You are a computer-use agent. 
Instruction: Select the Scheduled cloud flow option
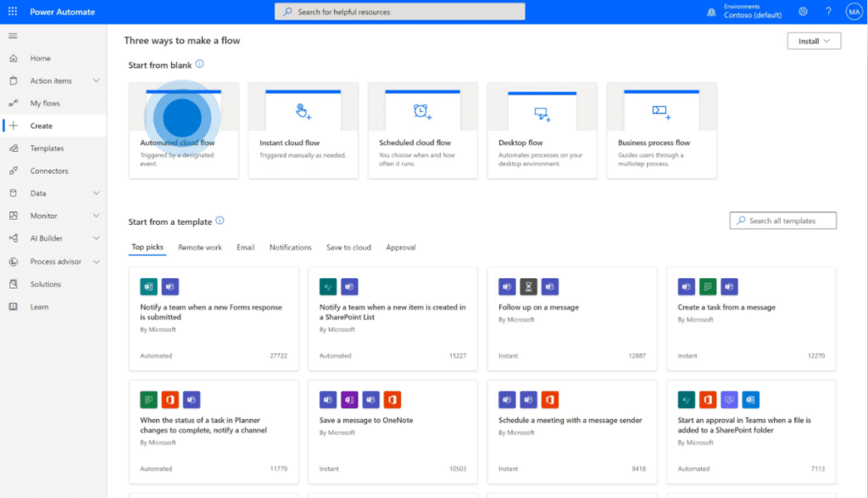(x=422, y=129)
